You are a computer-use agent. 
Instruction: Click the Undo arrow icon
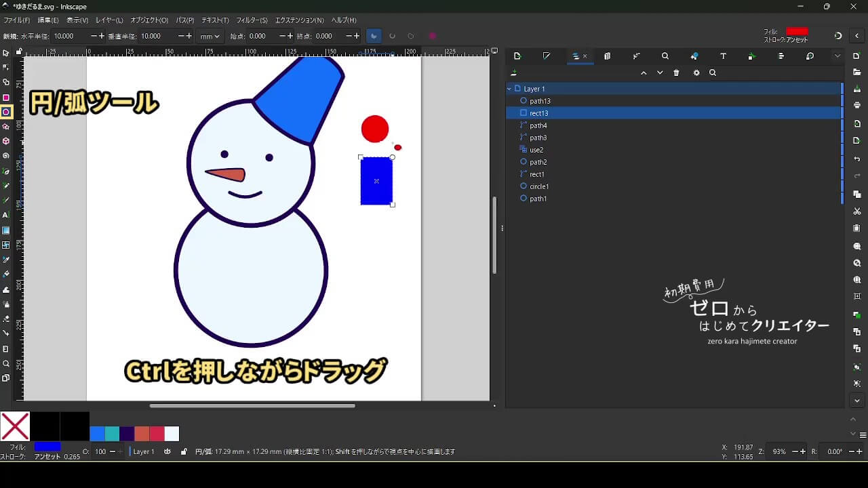click(x=857, y=159)
